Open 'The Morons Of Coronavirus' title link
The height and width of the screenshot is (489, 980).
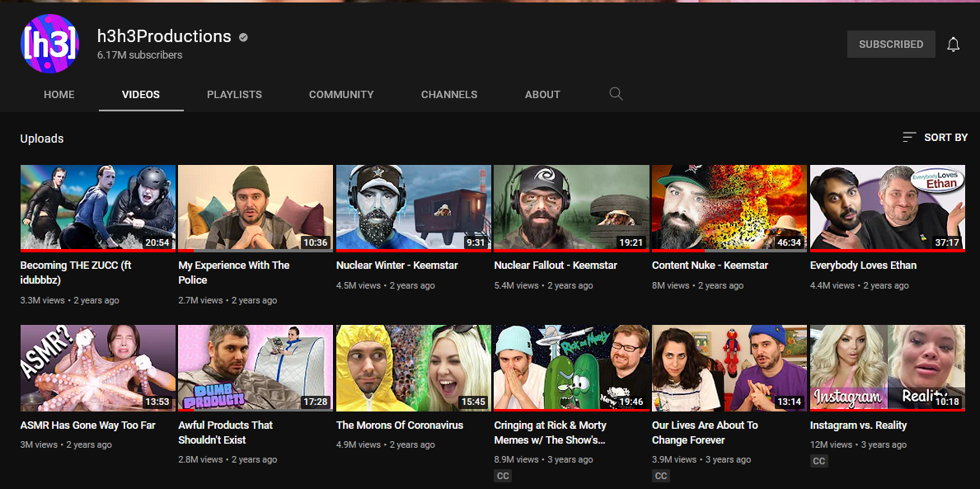pyautogui.click(x=400, y=426)
